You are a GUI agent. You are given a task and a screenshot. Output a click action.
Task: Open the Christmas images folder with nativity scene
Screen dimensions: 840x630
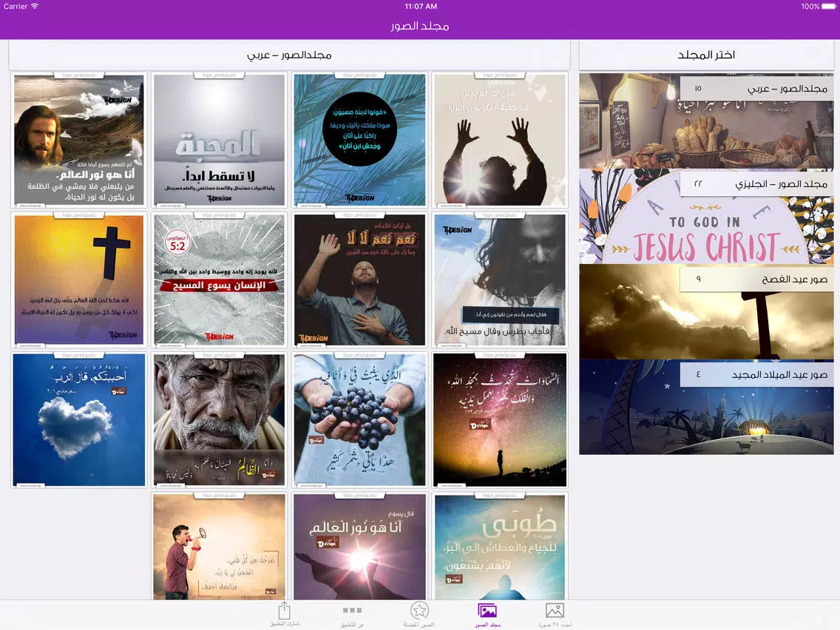click(706, 407)
